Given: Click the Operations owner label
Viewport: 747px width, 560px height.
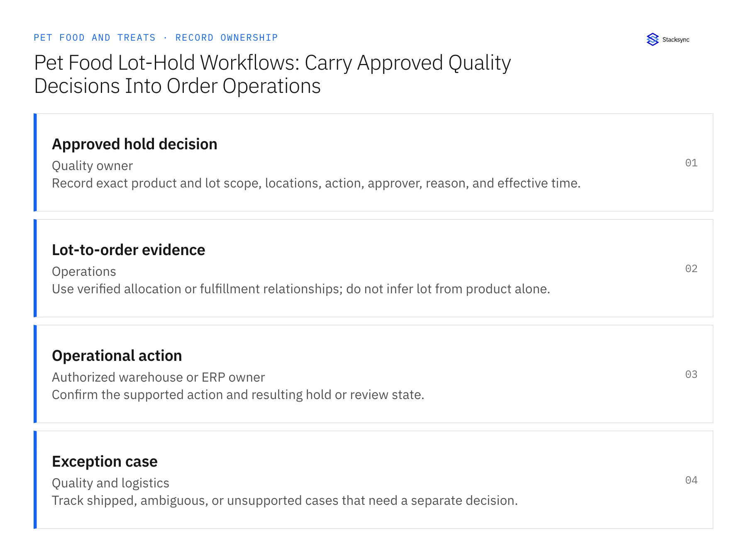Looking at the screenshot, I should pyautogui.click(x=84, y=272).
